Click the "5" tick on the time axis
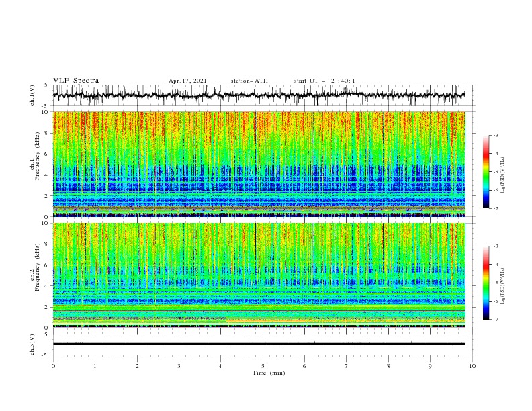 pos(263,366)
